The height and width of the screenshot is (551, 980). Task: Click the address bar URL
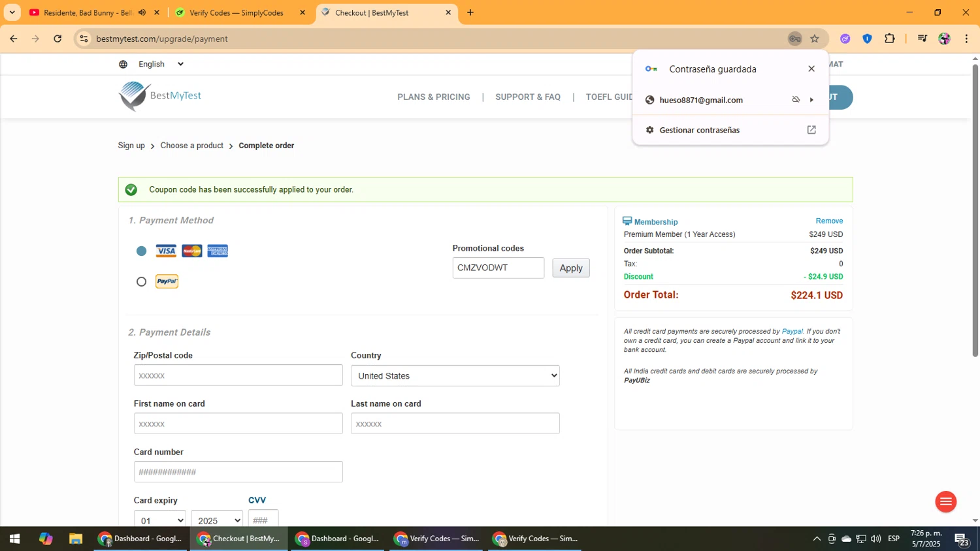[x=162, y=39]
